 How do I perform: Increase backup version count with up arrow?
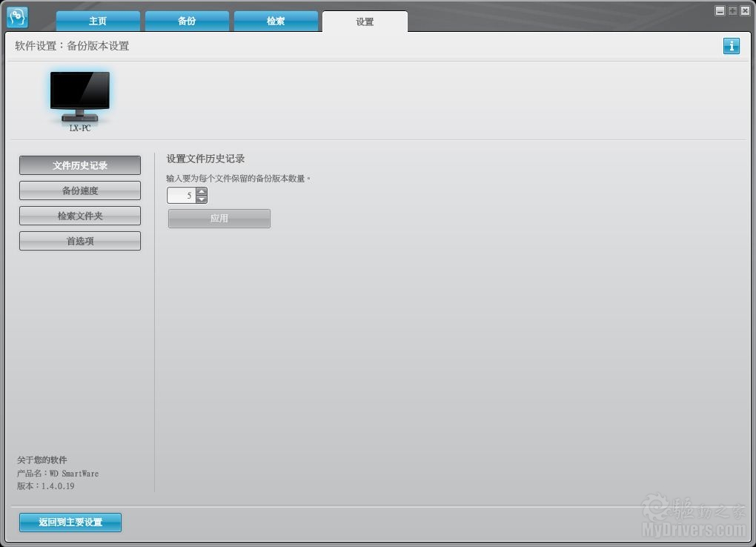click(202, 191)
